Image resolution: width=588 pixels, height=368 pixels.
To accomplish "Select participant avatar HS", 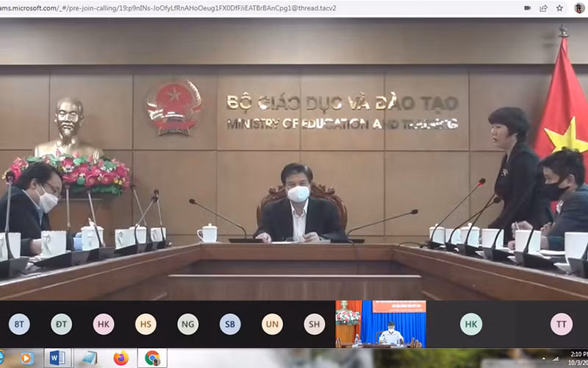I will 146,324.
